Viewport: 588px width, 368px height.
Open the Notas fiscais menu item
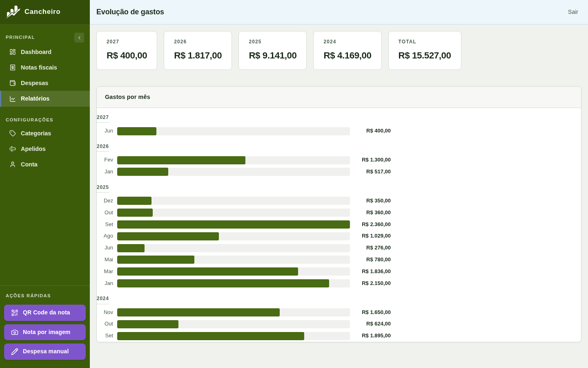[45, 67]
